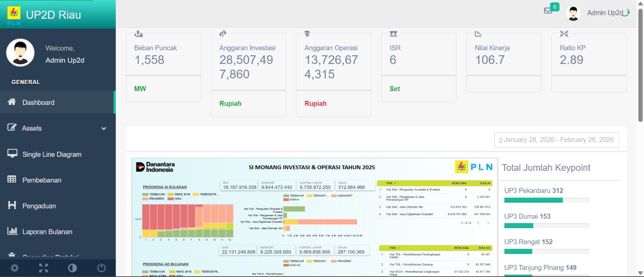
Task: Expand the Assets menu chevron
Action: click(x=104, y=129)
